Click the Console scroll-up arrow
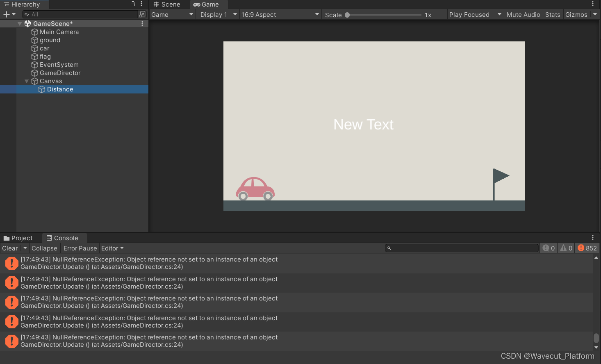 click(x=596, y=258)
